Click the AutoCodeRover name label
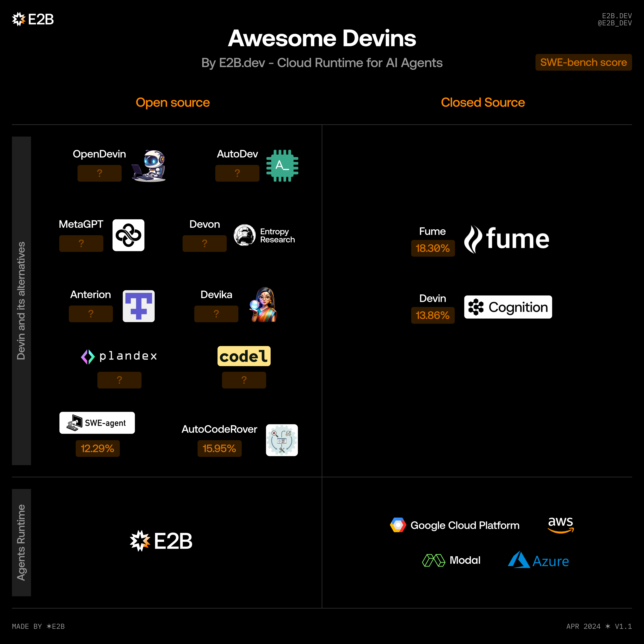Viewport: 644px width, 644px height. (x=219, y=429)
